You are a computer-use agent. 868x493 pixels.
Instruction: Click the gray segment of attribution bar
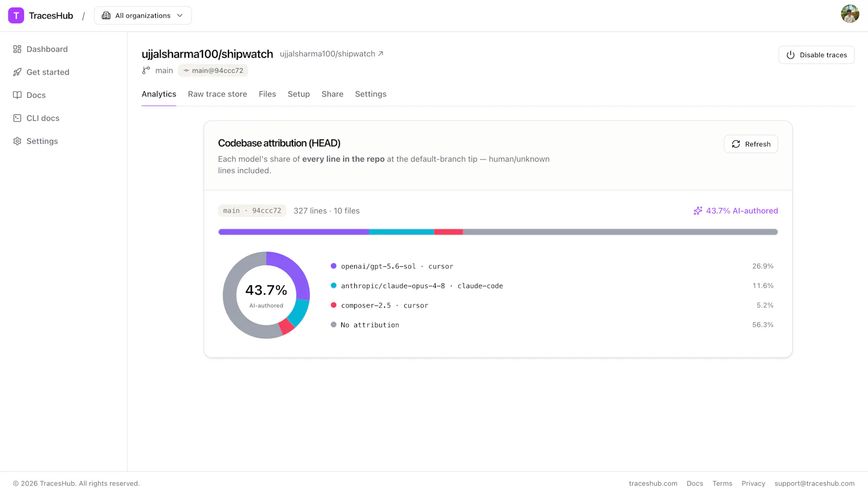pos(621,232)
